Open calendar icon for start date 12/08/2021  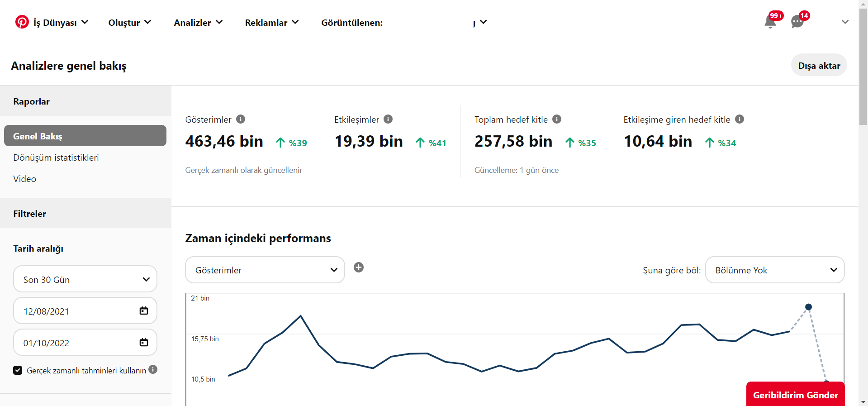click(144, 310)
